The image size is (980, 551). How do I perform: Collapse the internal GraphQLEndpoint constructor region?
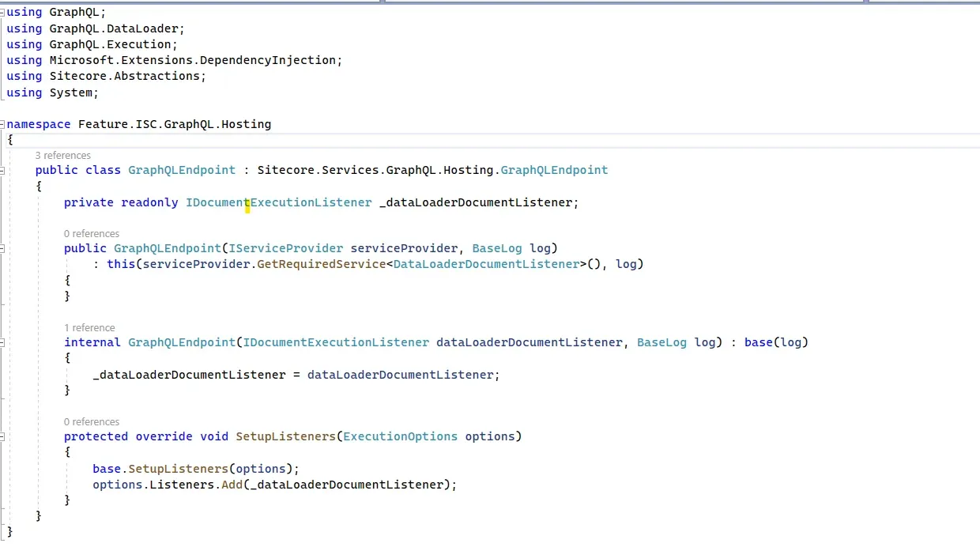[2, 342]
